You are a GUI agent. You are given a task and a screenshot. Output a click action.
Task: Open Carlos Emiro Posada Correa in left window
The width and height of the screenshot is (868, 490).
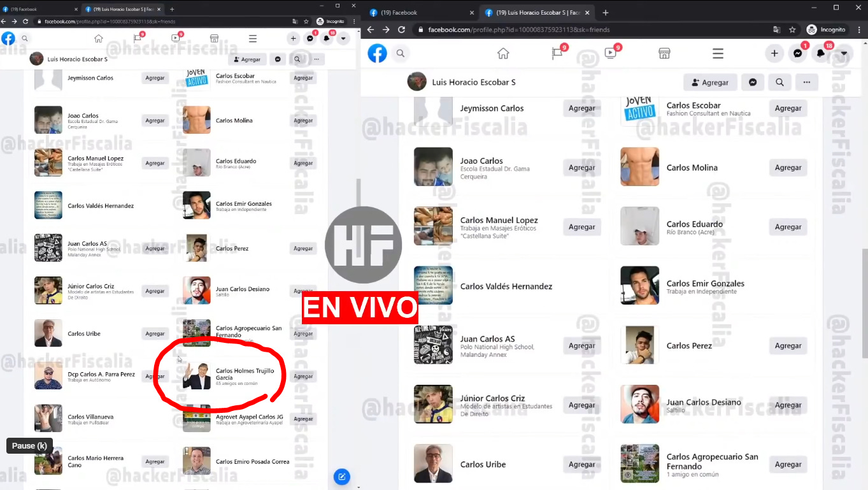(252, 462)
